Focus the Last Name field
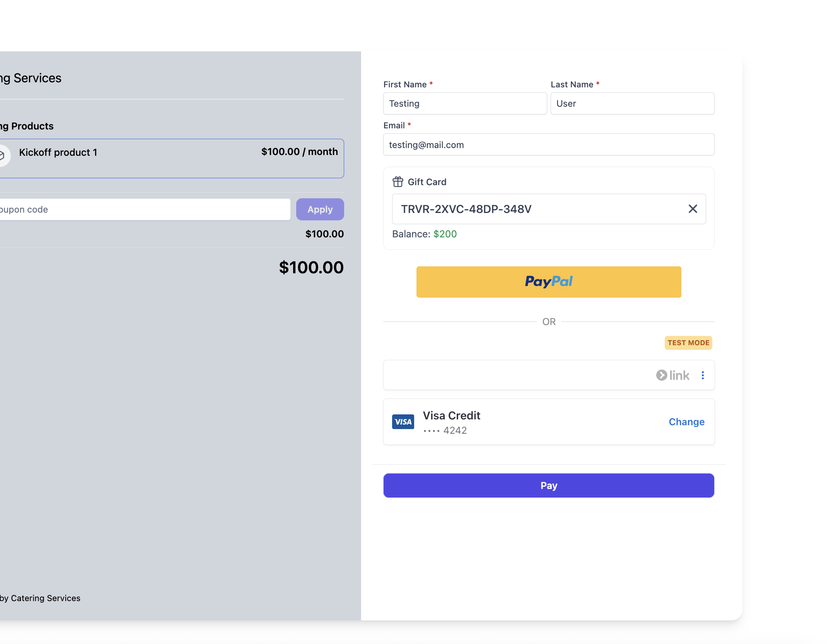Screen dimensions: 831x644 pos(632,103)
